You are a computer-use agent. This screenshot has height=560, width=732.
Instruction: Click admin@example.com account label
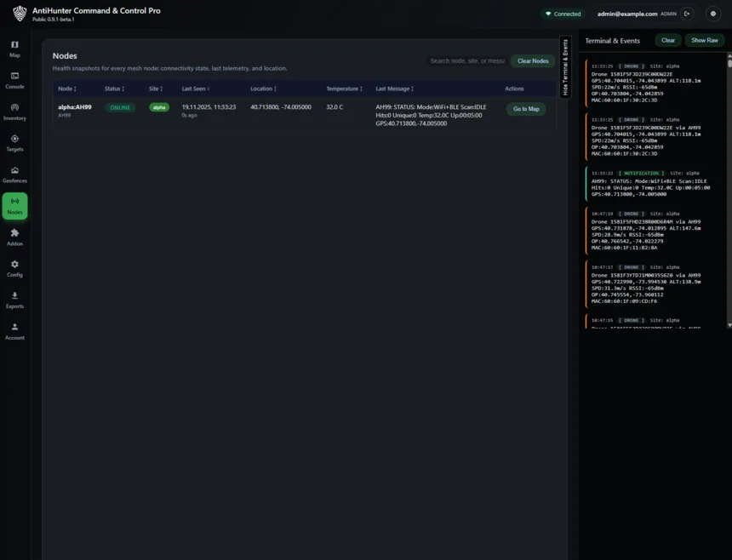[627, 14]
